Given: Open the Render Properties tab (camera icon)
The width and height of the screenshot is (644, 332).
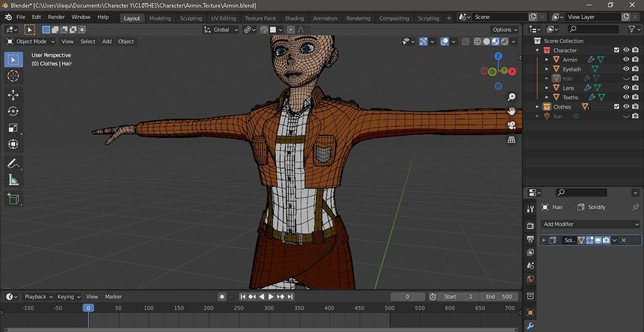Looking at the screenshot, I should point(530,225).
